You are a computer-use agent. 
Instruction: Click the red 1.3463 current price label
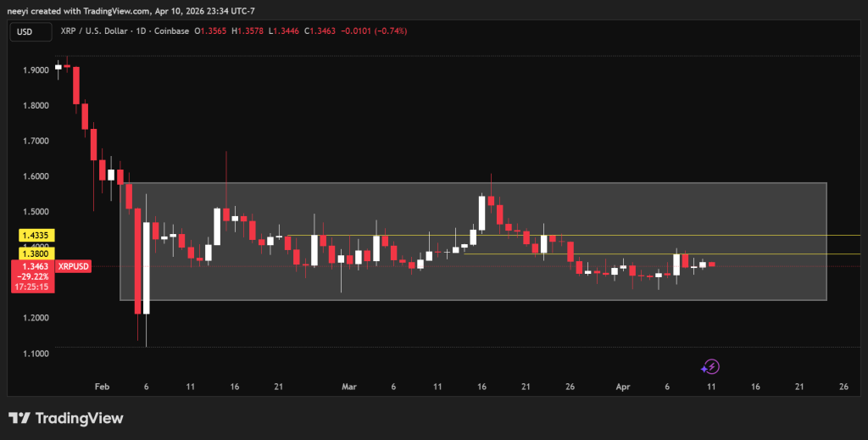coord(32,266)
